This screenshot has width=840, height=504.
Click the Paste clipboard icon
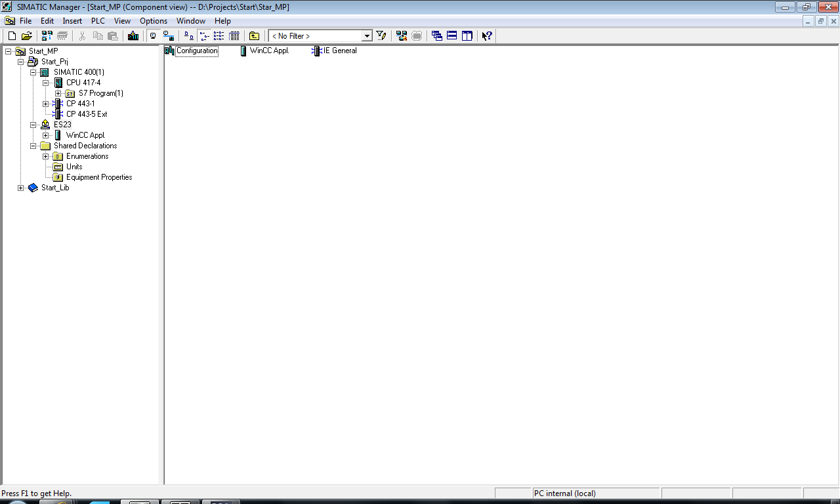tap(113, 36)
